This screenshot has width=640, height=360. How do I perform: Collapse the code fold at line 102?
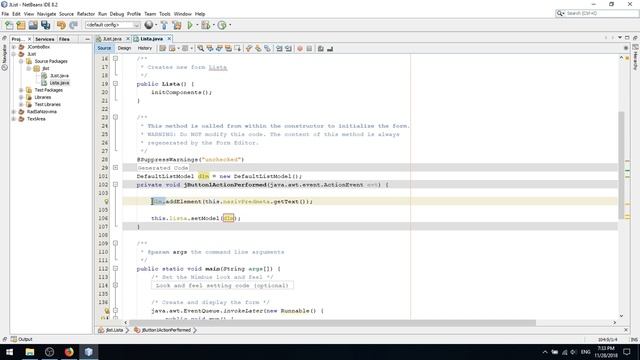click(116, 184)
